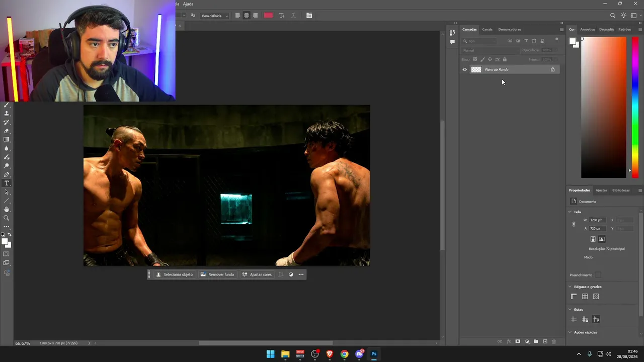Screen dimensions: 644x362
Task: Switch to the Demarcadores tab
Action: (x=510, y=29)
